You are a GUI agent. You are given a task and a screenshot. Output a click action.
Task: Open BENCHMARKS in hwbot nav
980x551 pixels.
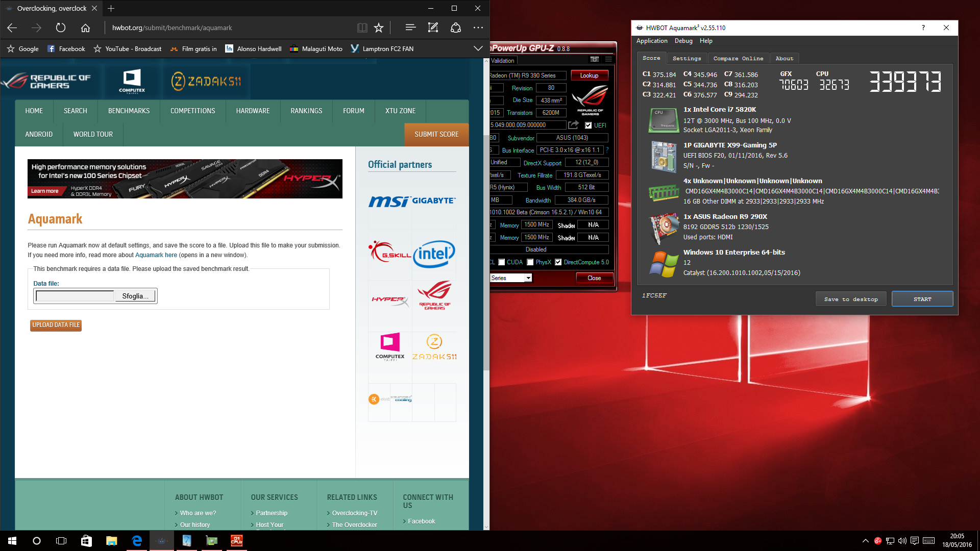129,111
